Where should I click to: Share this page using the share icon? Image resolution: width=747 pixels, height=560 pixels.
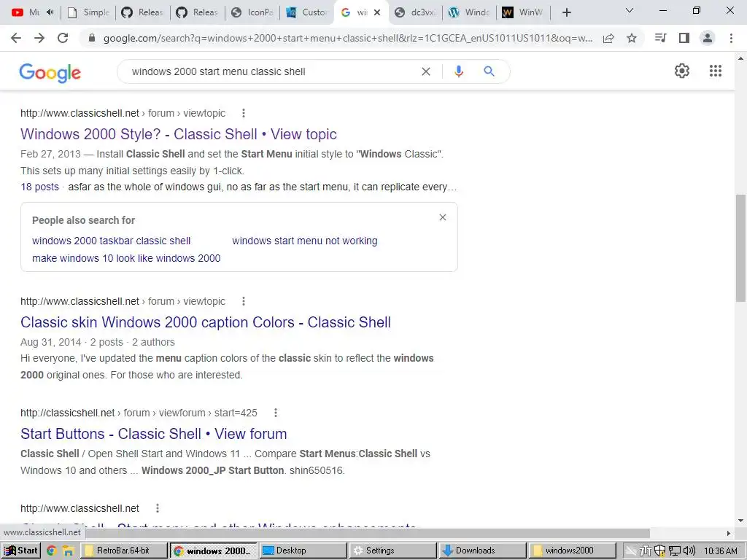[x=608, y=38]
